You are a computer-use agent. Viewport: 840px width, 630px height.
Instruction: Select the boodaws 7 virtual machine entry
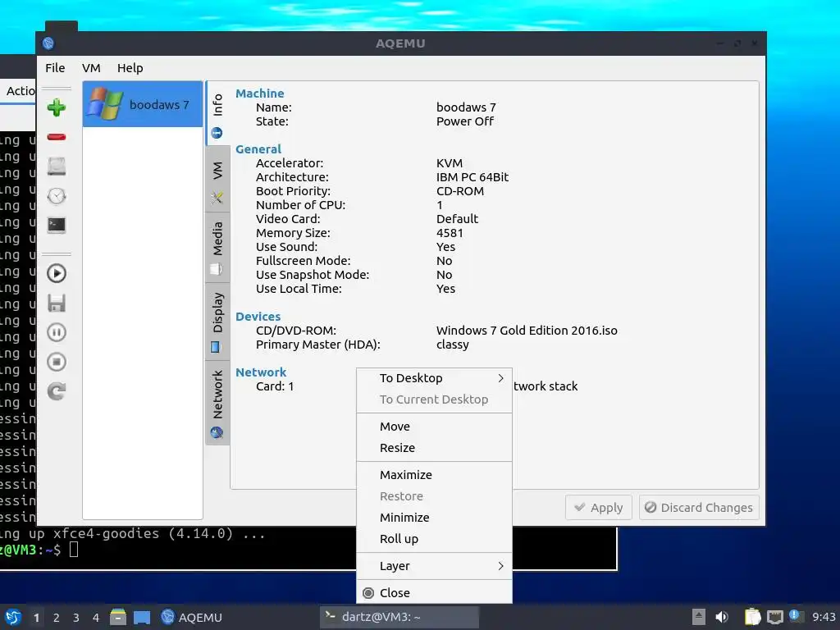(143, 104)
